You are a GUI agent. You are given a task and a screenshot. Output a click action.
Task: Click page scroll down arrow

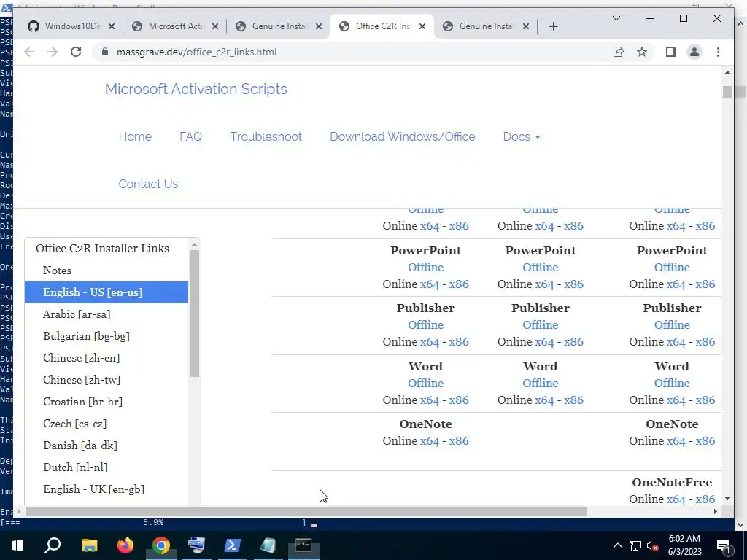[727, 499]
